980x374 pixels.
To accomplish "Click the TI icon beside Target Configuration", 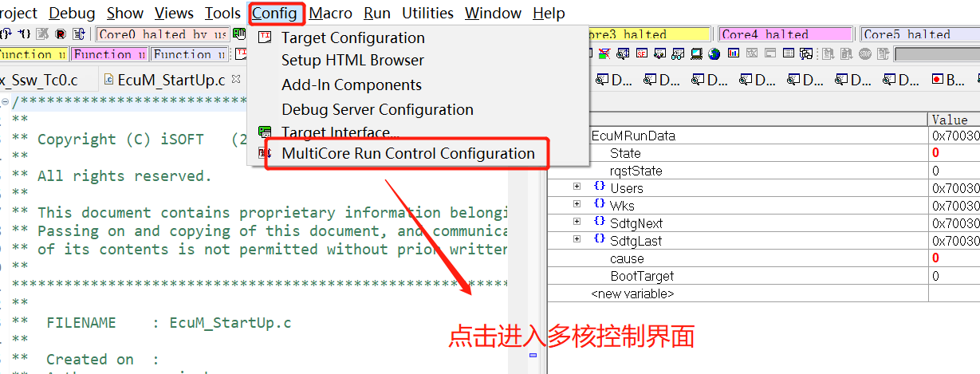I will tap(266, 37).
